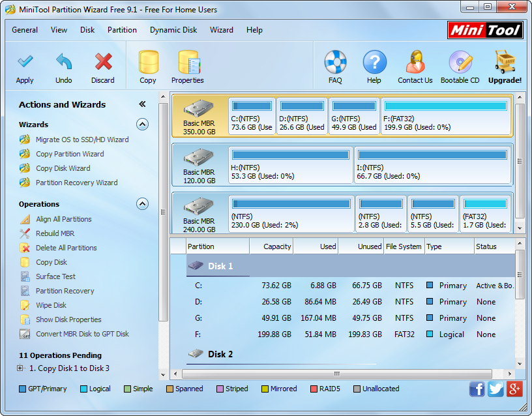This screenshot has height=416, width=532.
Task: Collapse the Operations section
Action: point(143,204)
